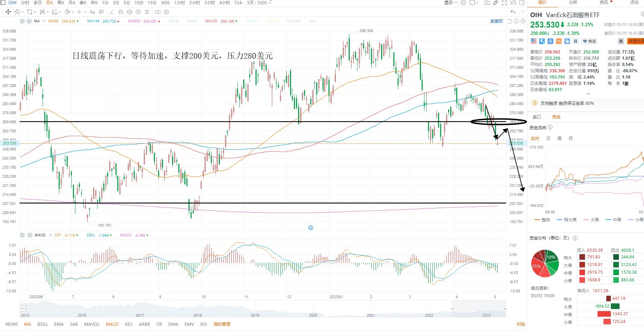Toggle 自选 watchlist heart button

tap(590, 41)
